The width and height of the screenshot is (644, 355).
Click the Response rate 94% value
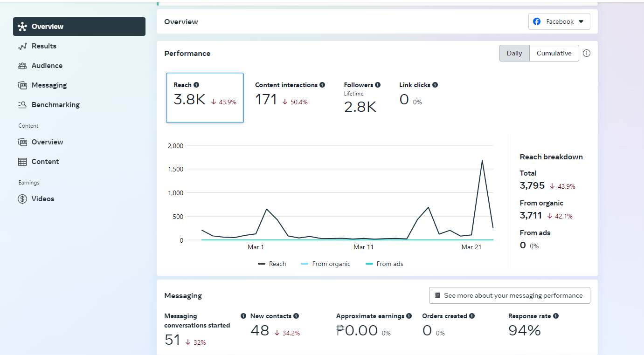point(524,330)
